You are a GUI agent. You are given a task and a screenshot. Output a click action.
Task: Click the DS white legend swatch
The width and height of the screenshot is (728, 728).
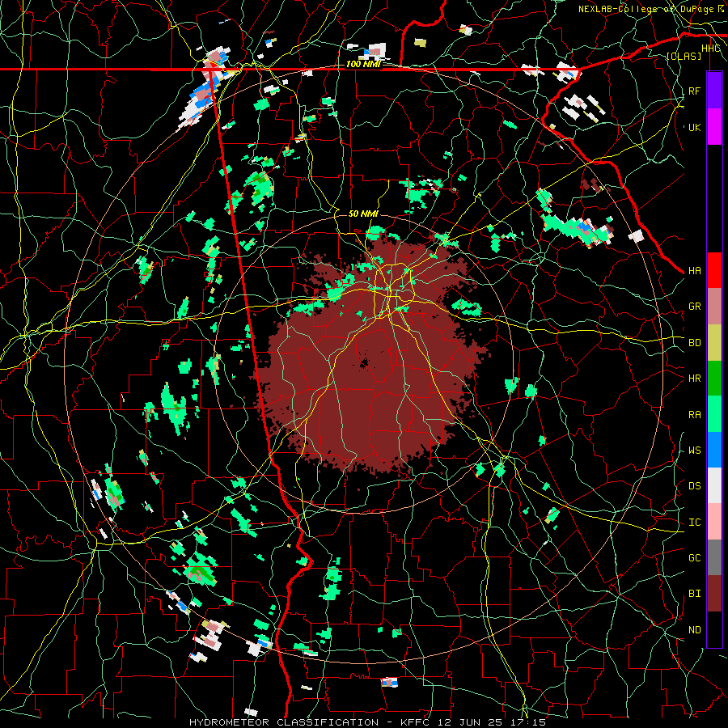(714, 485)
